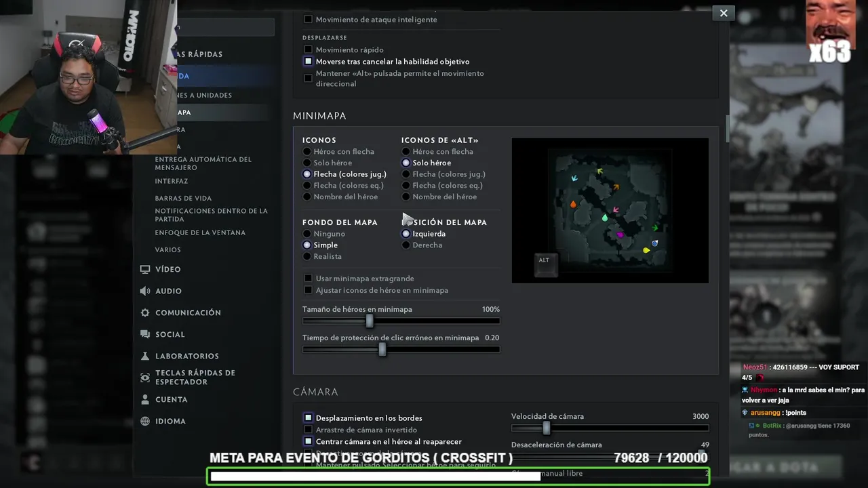The height and width of the screenshot is (488, 868).
Task: Click the Minimapa section heading
Action: (319, 116)
